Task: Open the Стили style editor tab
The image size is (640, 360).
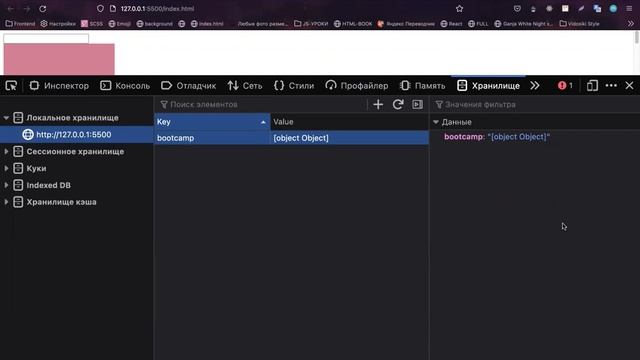Action: tap(294, 86)
